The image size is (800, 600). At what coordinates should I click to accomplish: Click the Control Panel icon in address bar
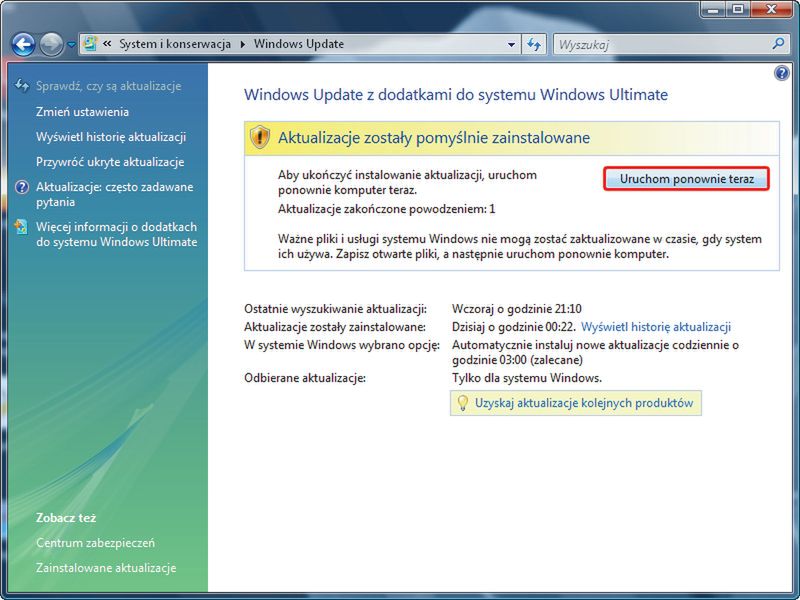point(90,44)
